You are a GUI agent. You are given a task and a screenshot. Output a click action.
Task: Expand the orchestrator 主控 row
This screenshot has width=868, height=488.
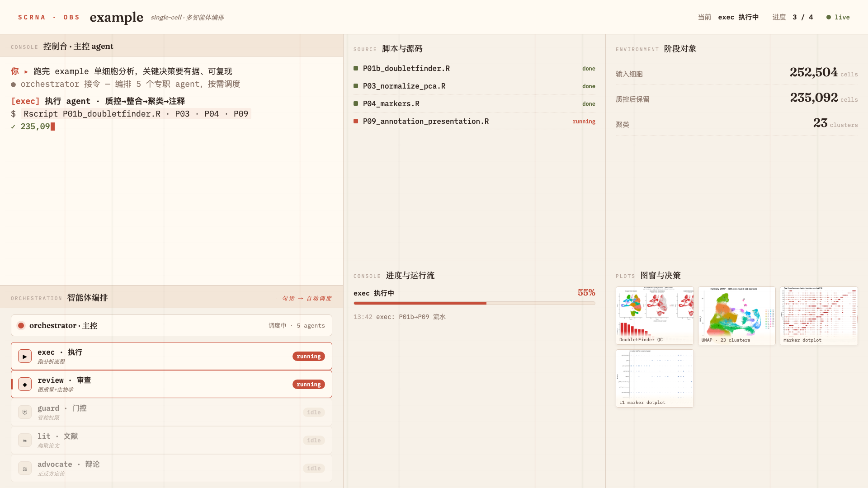point(171,325)
